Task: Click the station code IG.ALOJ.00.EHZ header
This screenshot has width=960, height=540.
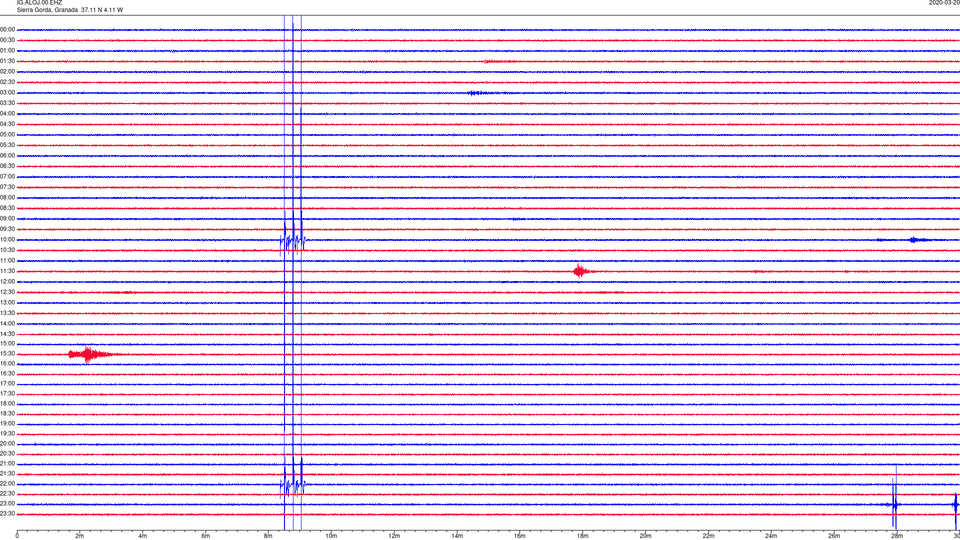Action: (39, 2)
